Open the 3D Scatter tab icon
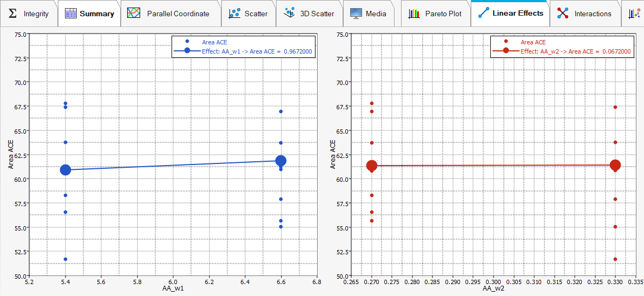Viewport: 644px width, 296px height. click(290, 14)
